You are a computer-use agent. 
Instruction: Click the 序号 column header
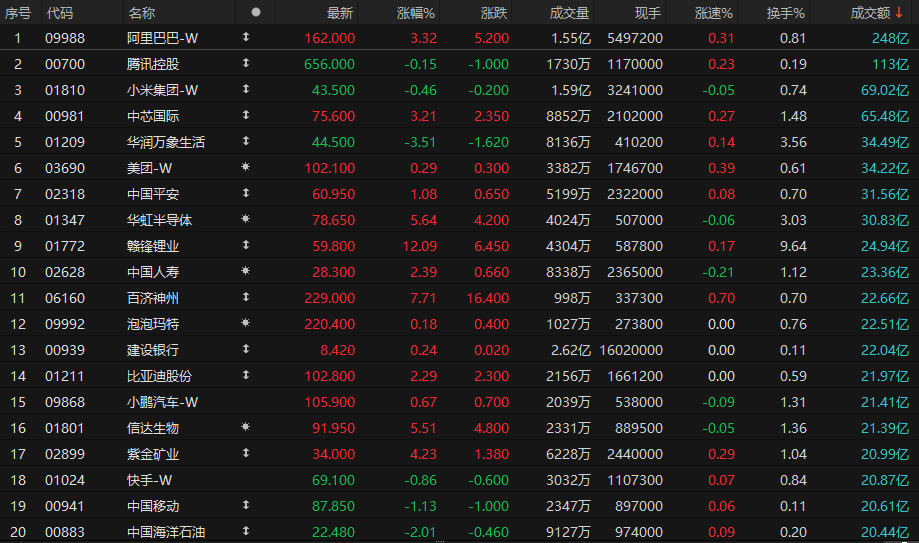tap(18, 13)
